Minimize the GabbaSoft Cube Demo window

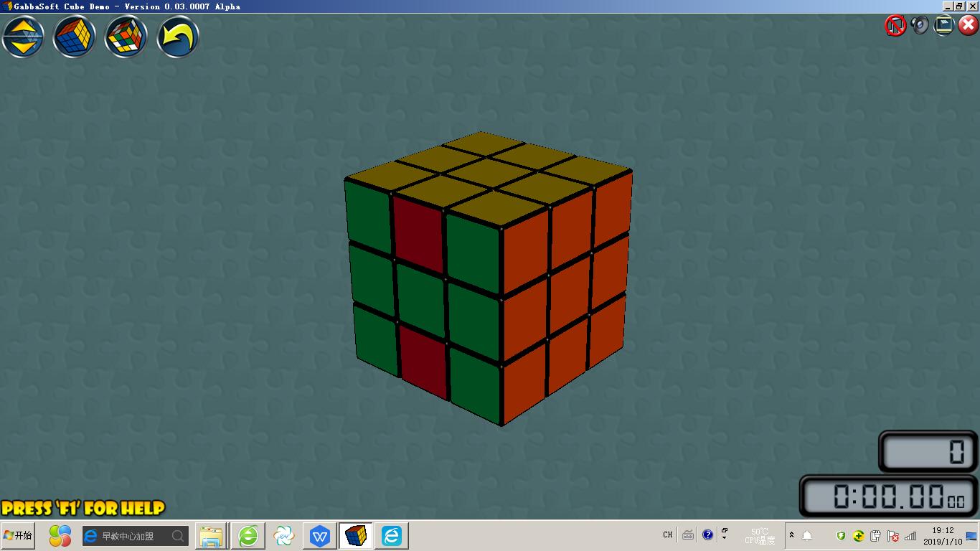948,6
